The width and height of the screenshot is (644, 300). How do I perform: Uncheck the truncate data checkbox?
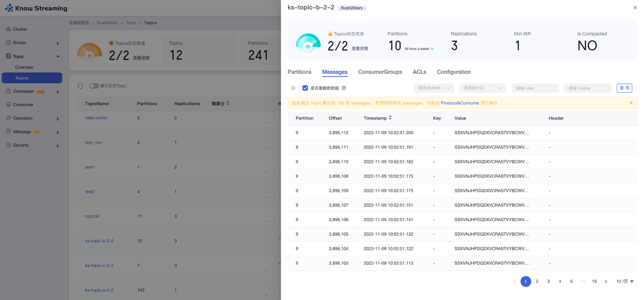click(305, 88)
